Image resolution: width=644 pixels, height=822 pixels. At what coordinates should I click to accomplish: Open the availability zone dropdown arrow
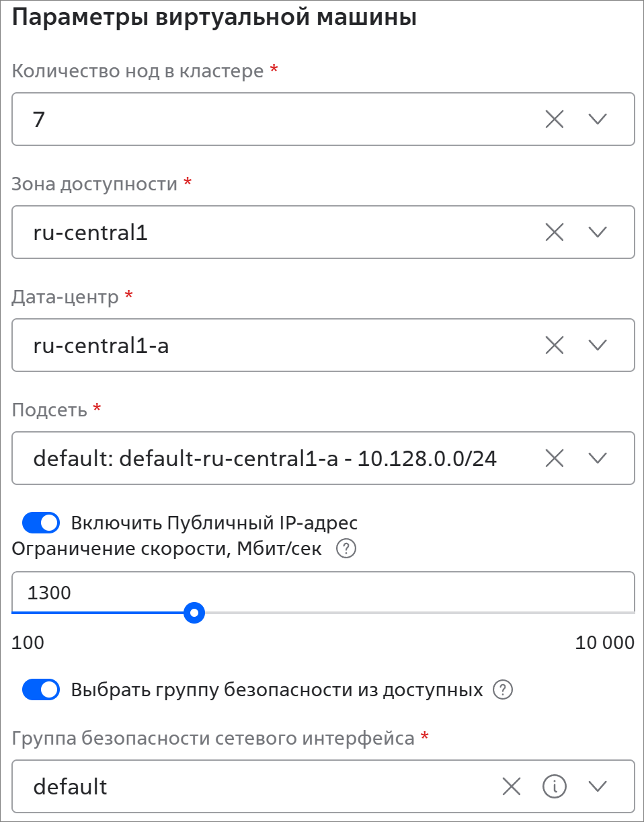(x=597, y=233)
